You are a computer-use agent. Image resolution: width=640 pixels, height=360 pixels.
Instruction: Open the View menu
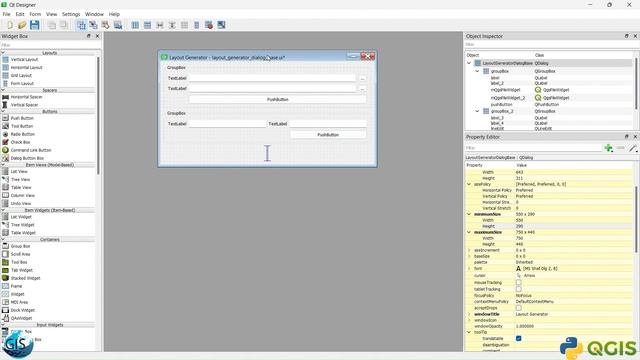pos(51,14)
